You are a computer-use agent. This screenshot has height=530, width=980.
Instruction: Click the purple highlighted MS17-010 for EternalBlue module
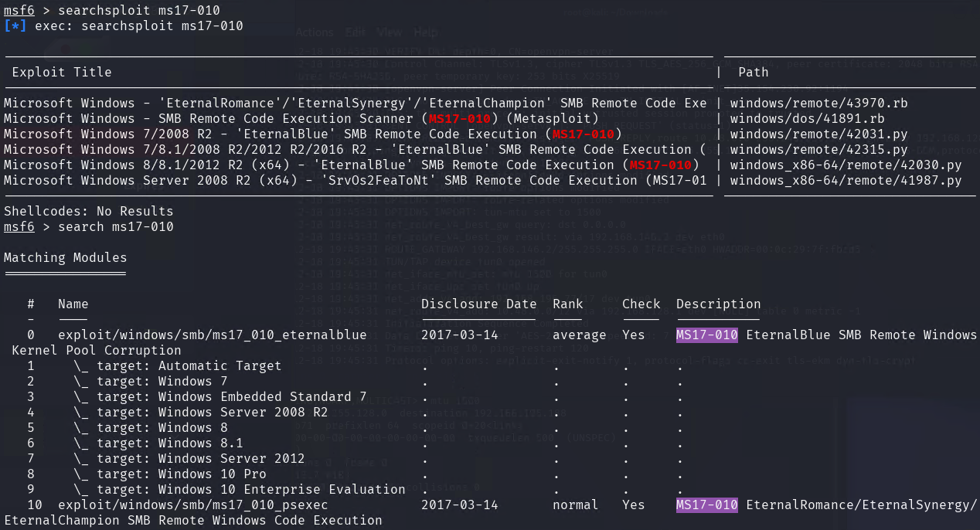(707, 335)
